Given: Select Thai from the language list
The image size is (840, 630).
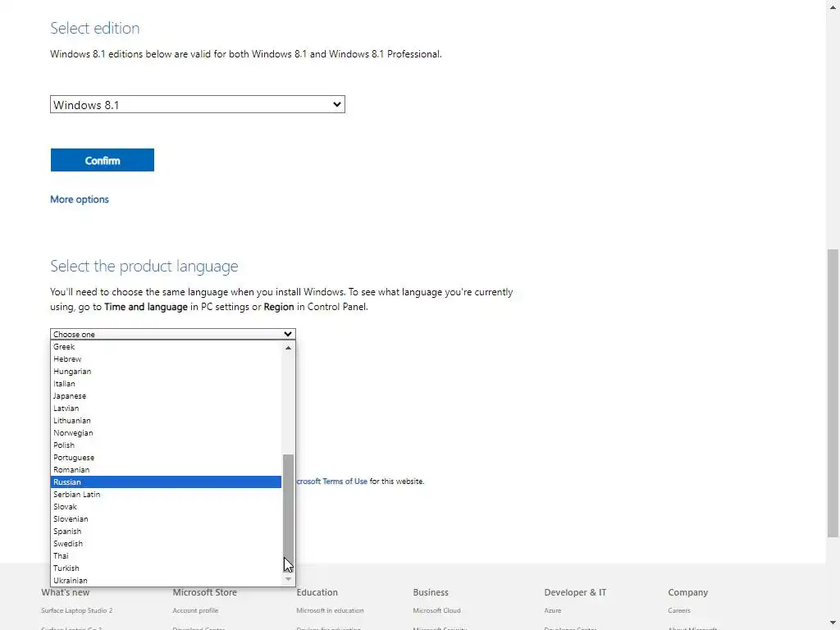Looking at the screenshot, I should 166,556.
